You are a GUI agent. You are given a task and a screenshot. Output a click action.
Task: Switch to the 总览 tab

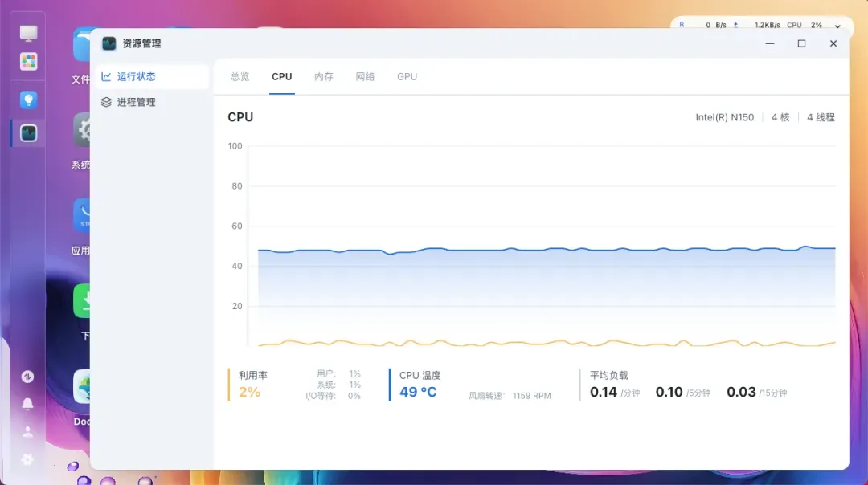coord(240,77)
